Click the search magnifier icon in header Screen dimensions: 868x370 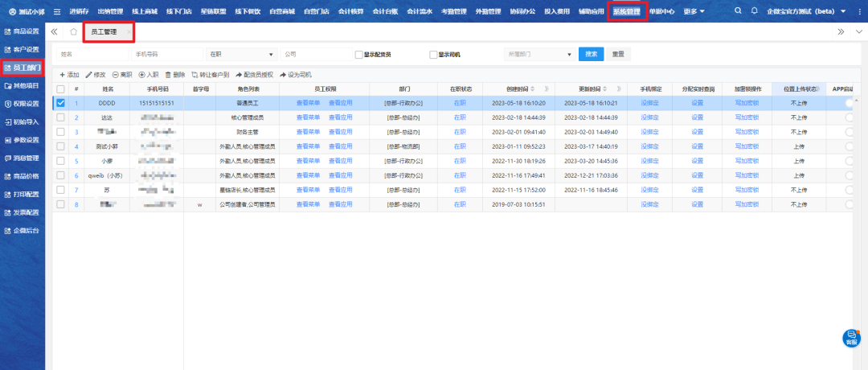[739, 11]
